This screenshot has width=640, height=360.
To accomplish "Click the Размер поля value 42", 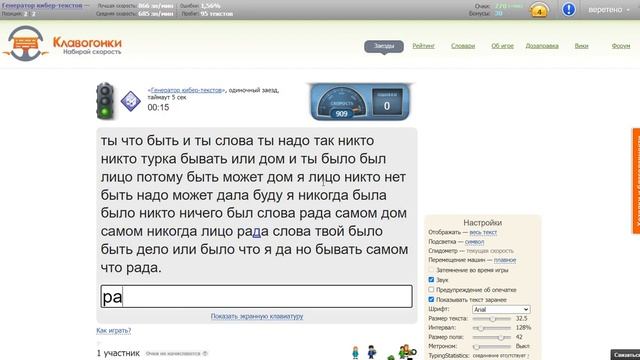I will pyautogui.click(x=519, y=337).
